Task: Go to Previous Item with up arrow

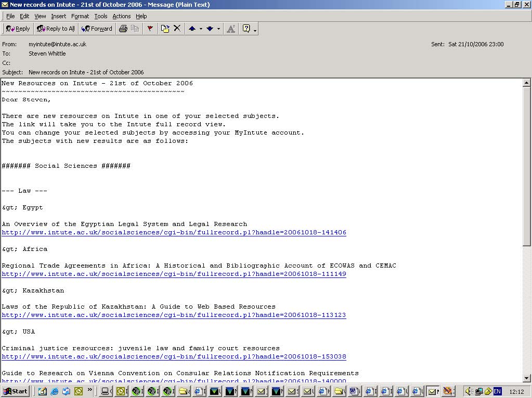Action: pos(192,29)
